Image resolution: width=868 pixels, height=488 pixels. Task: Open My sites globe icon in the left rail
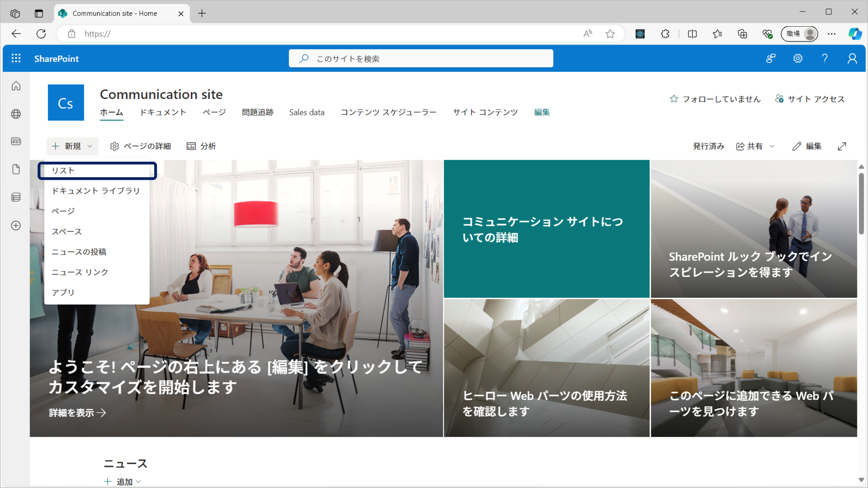16,114
